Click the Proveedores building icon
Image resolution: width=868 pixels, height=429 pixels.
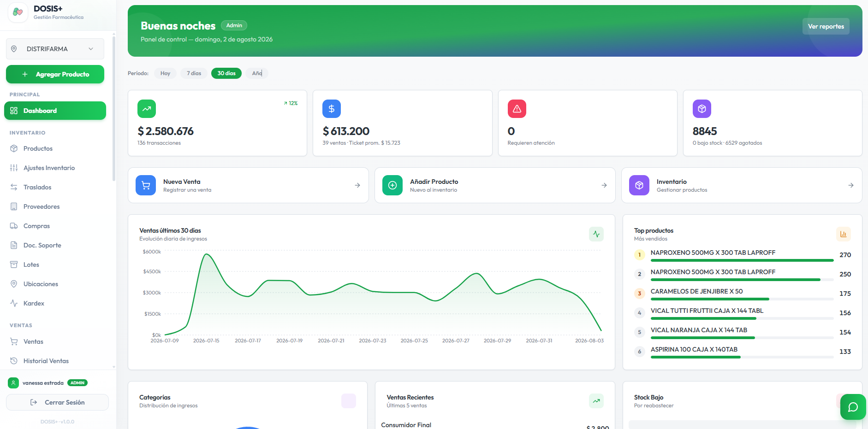14,206
